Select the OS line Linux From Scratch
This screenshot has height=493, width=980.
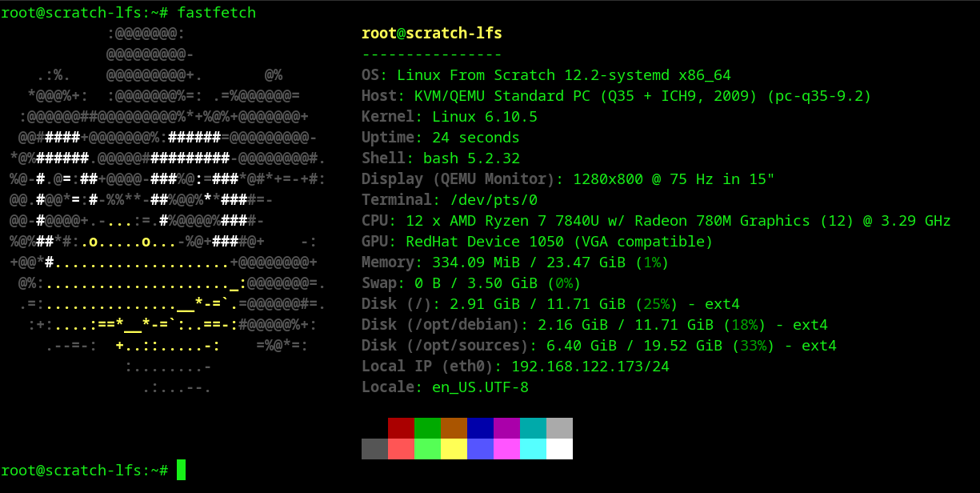[546, 75]
